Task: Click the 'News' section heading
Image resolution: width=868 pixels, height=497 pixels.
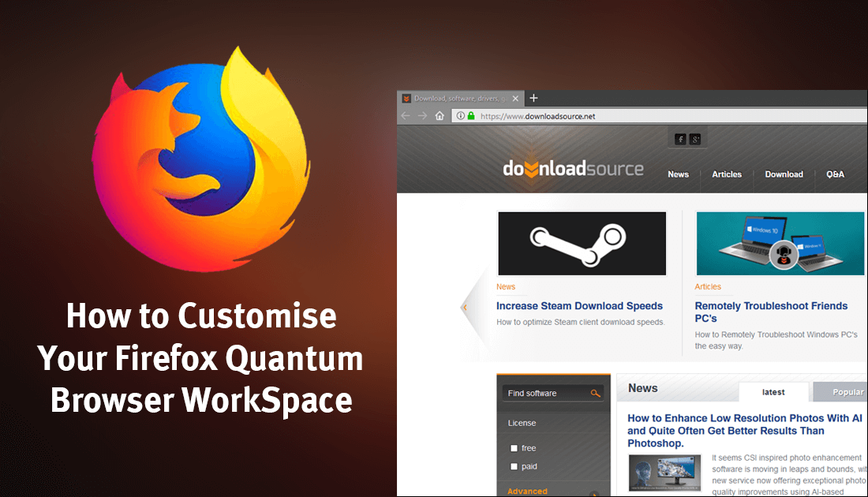Action: (642, 388)
